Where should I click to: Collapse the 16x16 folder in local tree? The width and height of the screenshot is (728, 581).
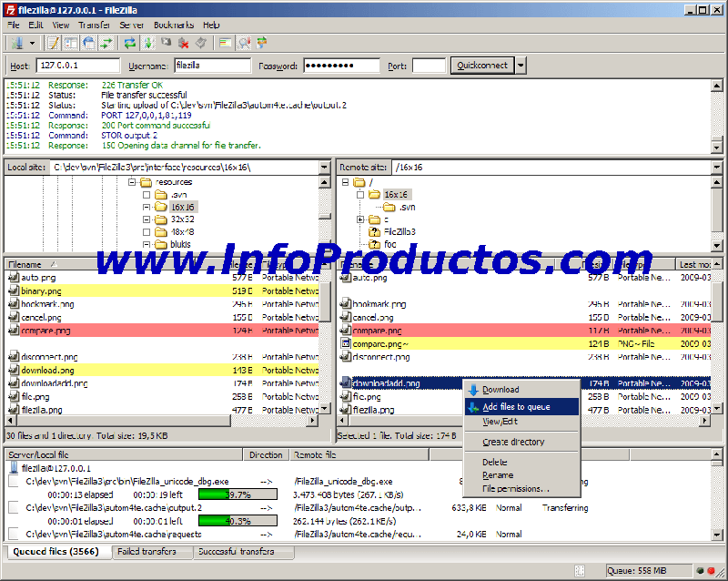coord(146,206)
